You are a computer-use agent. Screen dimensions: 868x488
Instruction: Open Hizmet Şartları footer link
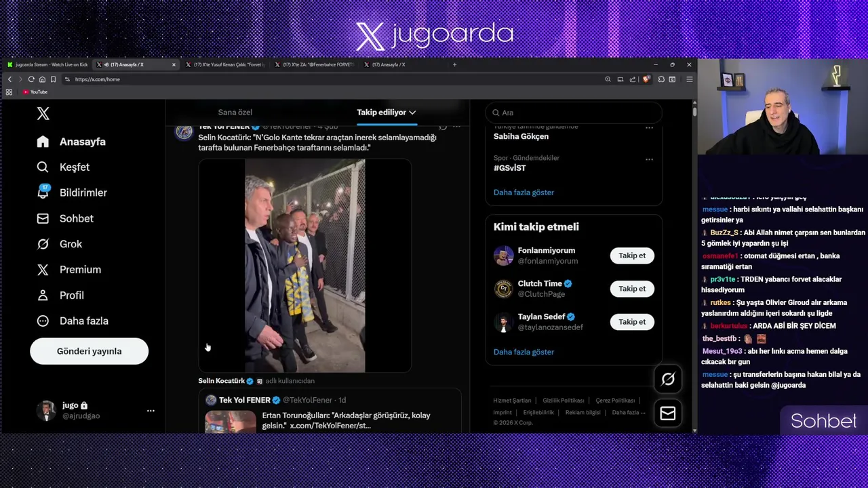tap(512, 401)
